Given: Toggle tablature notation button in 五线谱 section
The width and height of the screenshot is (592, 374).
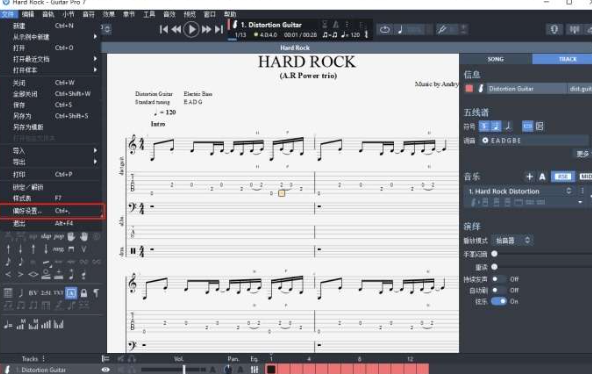Looking at the screenshot, I should 496,126.
